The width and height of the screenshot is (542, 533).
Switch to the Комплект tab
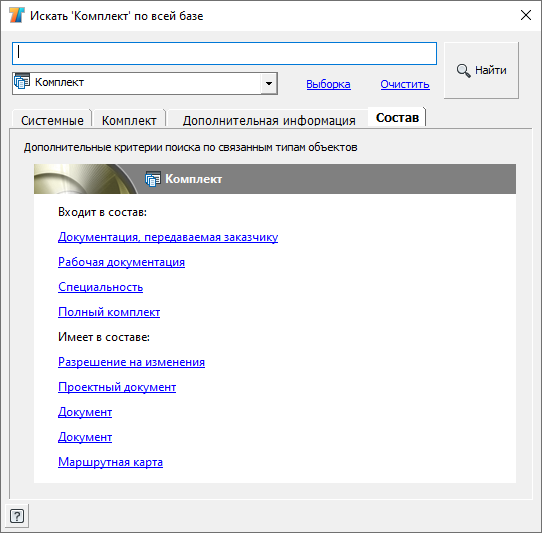pyautogui.click(x=129, y=121)
